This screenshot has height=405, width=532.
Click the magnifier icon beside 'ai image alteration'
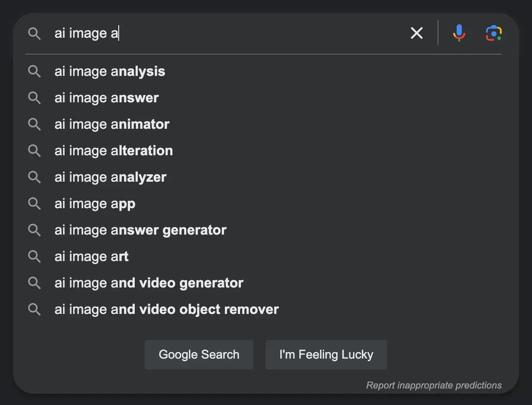click(x=34, y=151)
